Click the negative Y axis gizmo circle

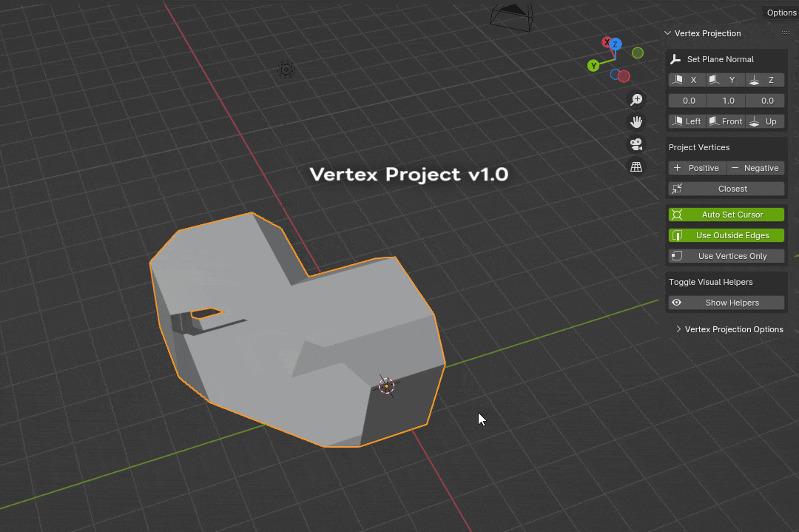tap(638, 53)
